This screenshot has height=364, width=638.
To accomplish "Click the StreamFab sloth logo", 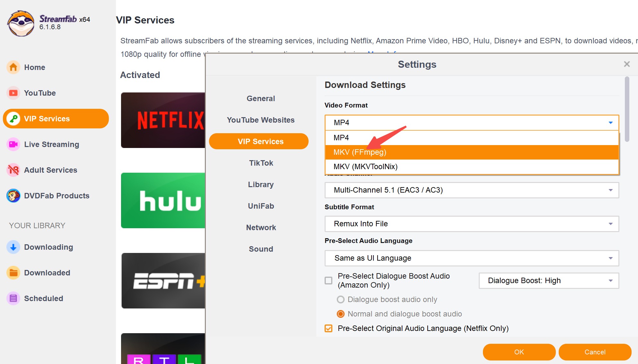I will click(x=21, y=23).
